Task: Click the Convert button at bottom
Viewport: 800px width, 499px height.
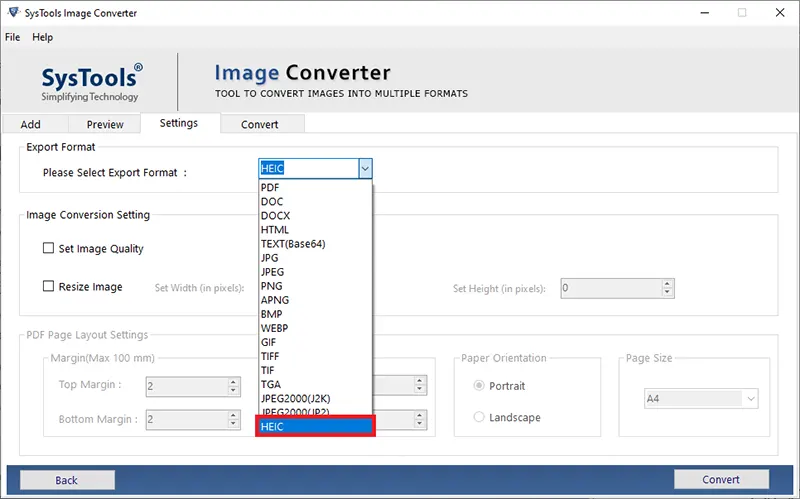Action: (721, 480)
